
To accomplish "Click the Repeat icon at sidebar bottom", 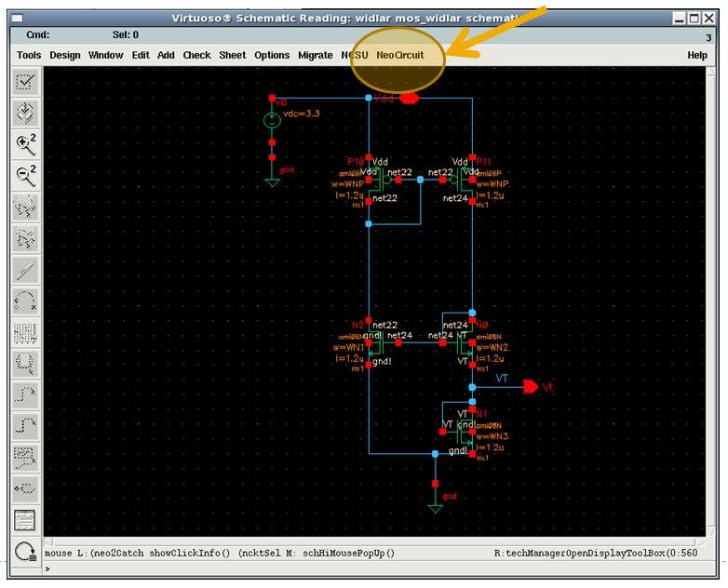I will click(25, 550).
